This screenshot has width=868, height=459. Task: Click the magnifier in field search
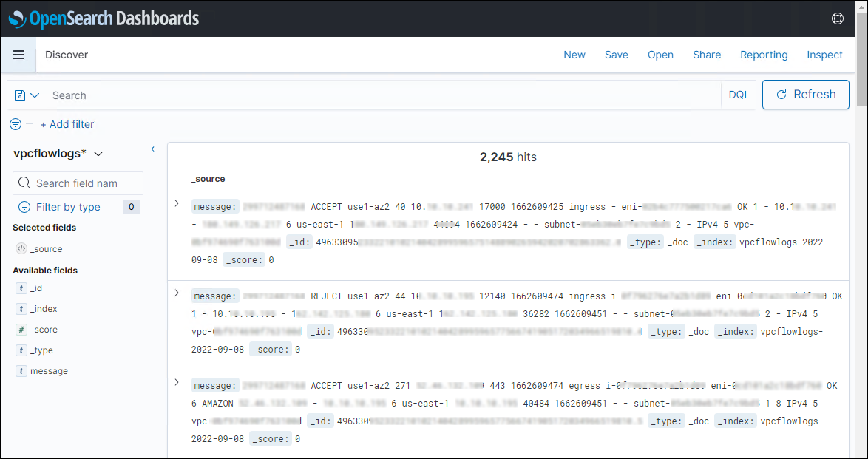point(24,183)
